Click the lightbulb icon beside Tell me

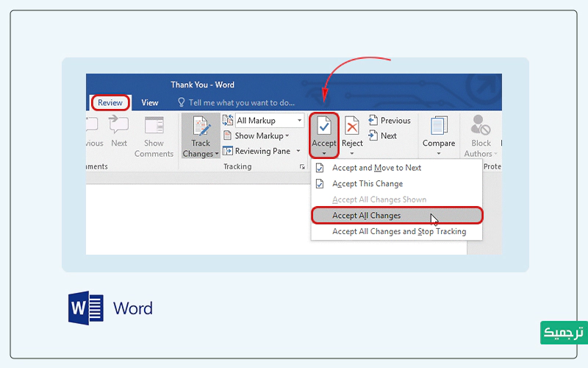point(181,102)
